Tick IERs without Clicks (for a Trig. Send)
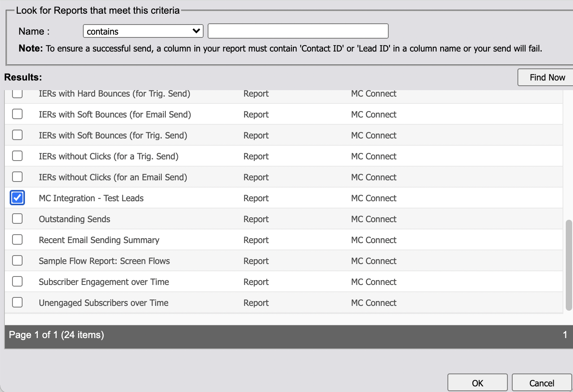 pos(17,156)
